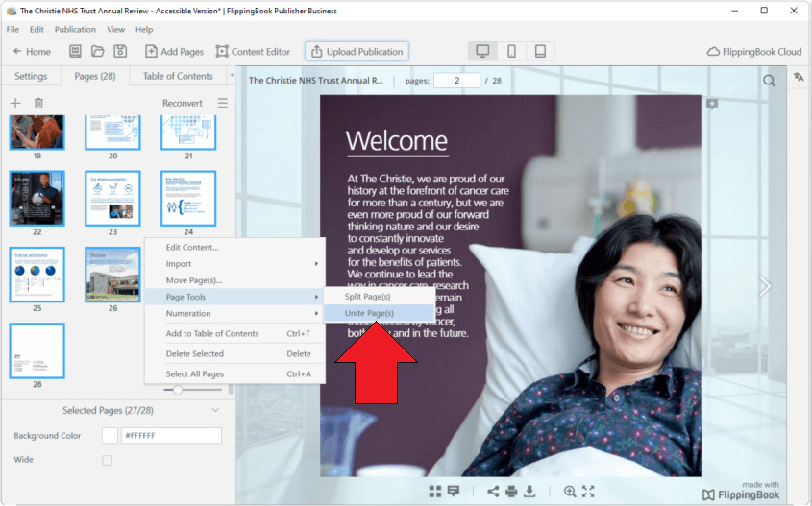This screenshot has height=506, width=812.
Task: Click the Background Color white swatch
Action: (x=110, y=436)
